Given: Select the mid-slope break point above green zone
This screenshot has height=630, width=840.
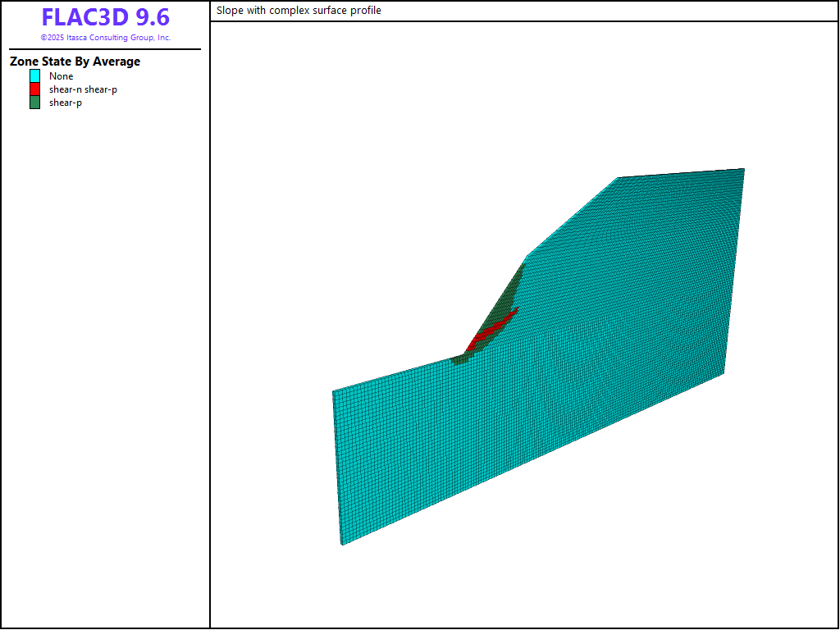Looking at the screenshot, I should pyautogui.click(x=527, y=255).
